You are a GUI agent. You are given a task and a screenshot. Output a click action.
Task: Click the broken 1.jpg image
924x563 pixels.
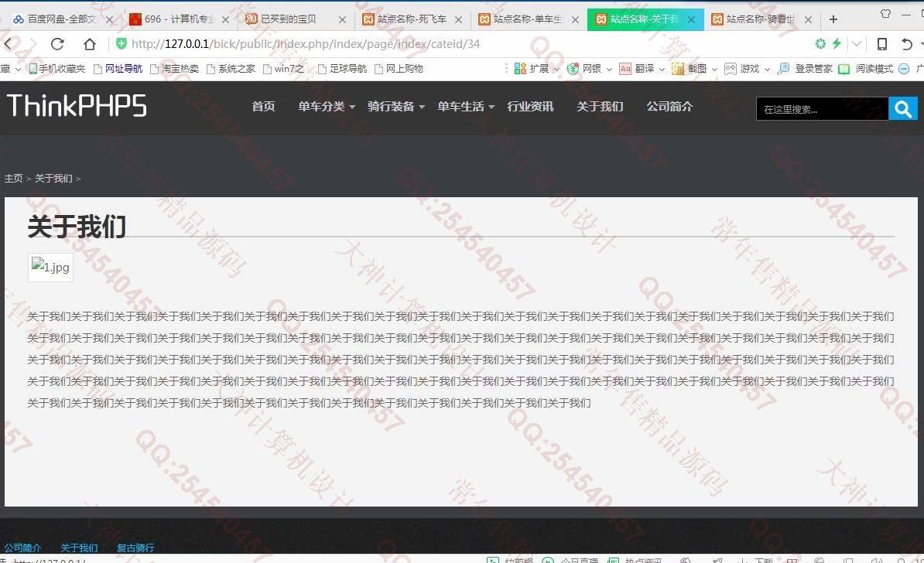[x=50, y=268]
